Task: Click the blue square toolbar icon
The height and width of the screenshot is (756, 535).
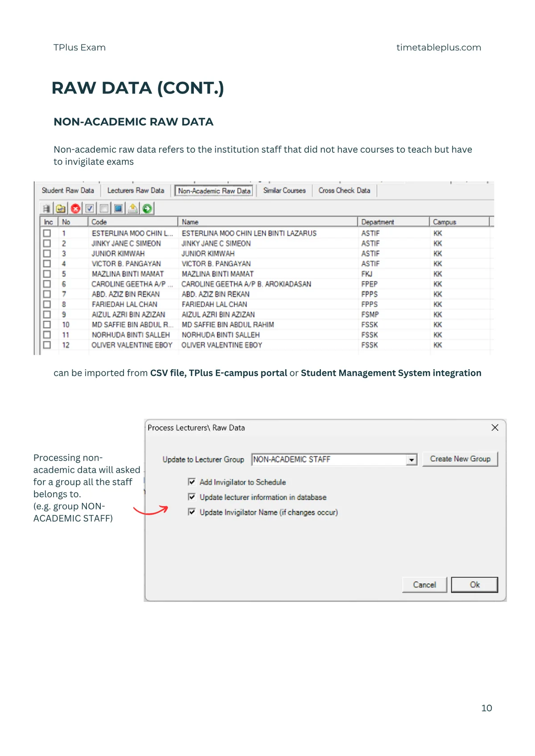Action: (x=118, y=208)
